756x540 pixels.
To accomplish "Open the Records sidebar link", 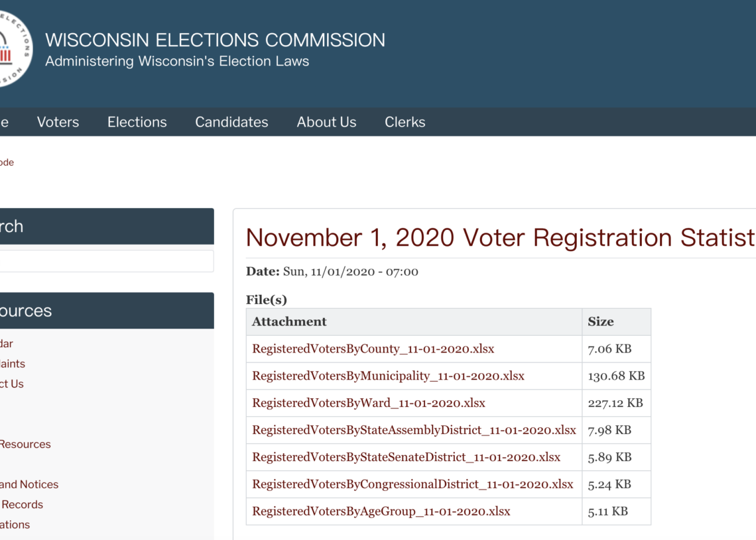I will click(x=22, y=505).
